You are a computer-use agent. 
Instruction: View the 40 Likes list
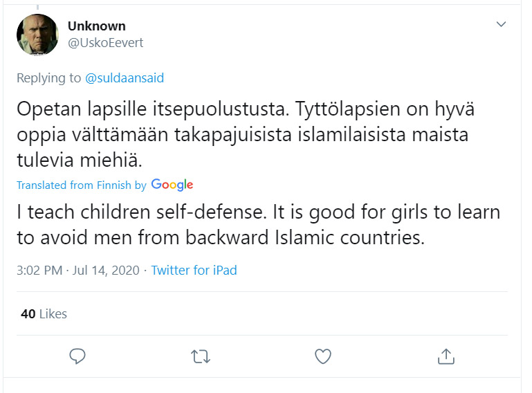44,313
